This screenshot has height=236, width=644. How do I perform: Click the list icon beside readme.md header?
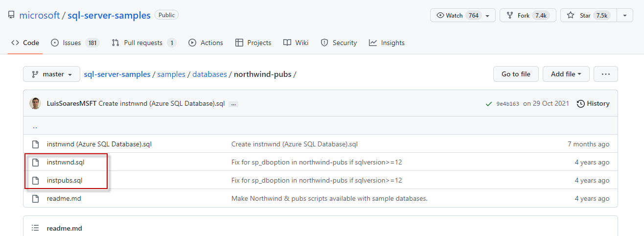click(x=35, y=228)
